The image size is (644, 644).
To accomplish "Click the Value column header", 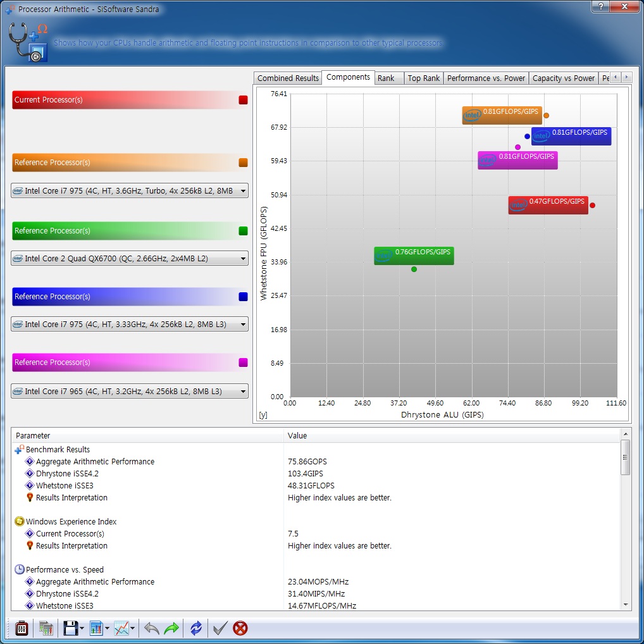I will coord(452,435).
